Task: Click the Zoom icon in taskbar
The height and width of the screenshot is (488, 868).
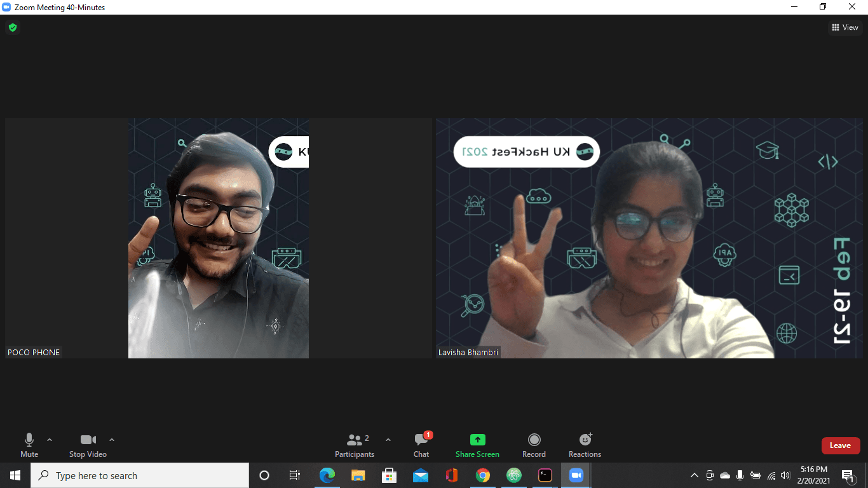Action: pyautogui.click(x=576, y=475)
